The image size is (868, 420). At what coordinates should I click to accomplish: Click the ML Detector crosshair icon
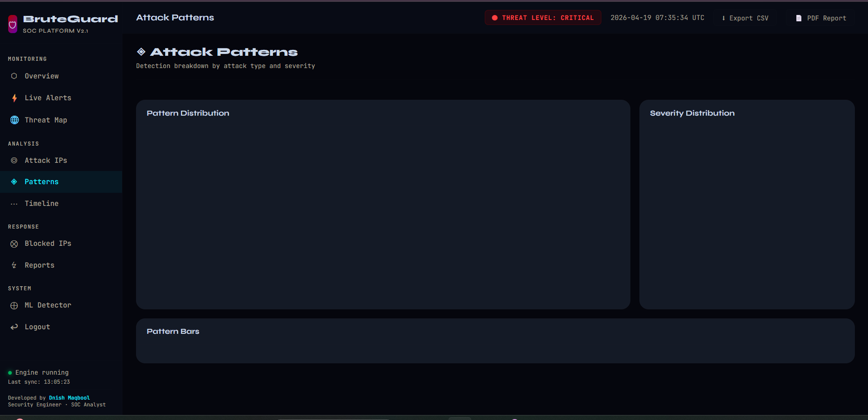coord(14,306)
